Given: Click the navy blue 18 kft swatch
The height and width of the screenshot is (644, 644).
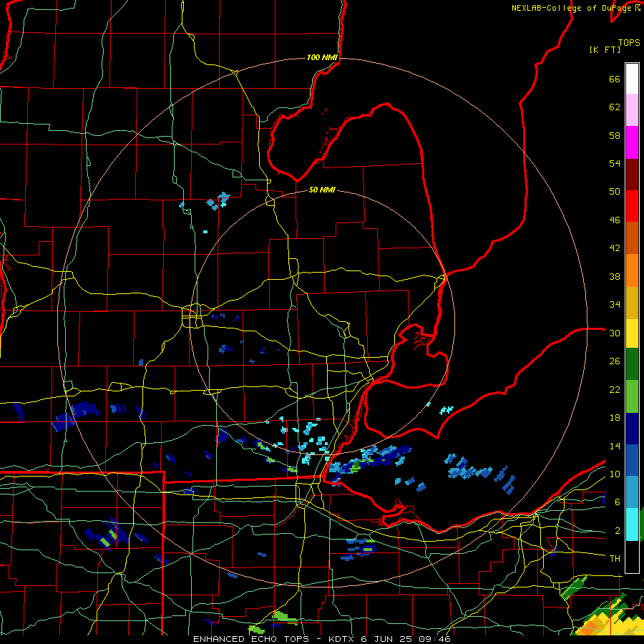Looking at the screenshot, I should [632, 429].
